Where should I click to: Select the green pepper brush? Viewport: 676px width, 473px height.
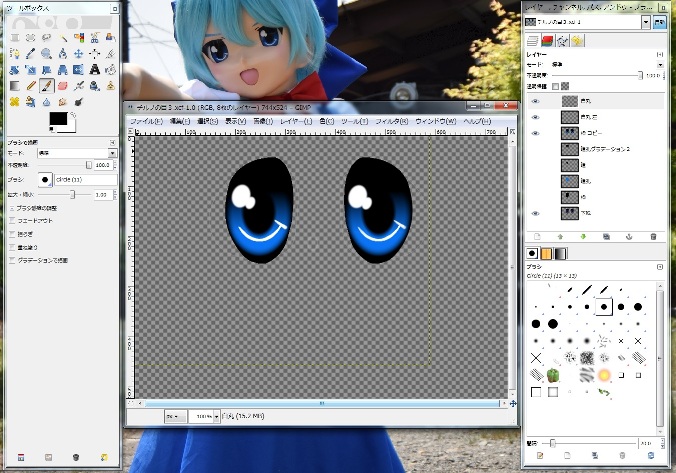553,375
